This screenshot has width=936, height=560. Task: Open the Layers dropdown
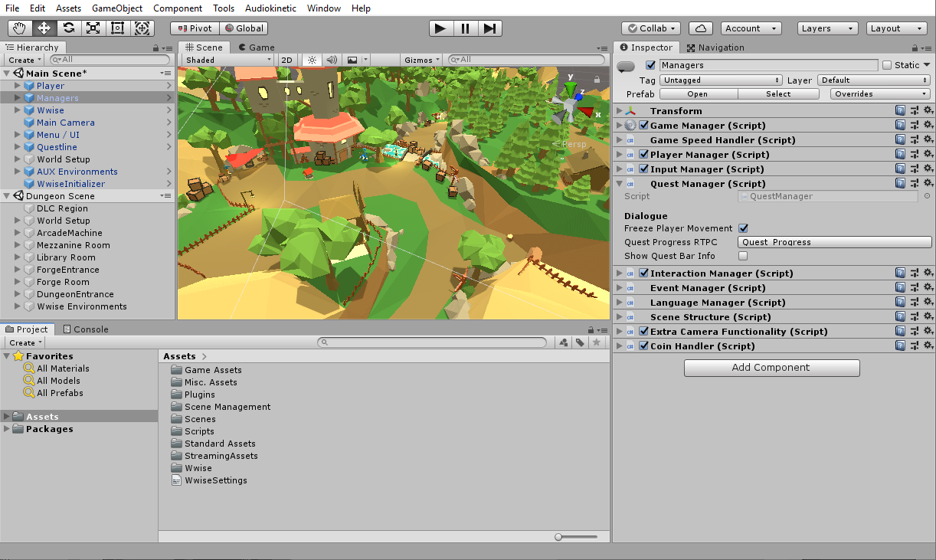[x=827, y=28]
